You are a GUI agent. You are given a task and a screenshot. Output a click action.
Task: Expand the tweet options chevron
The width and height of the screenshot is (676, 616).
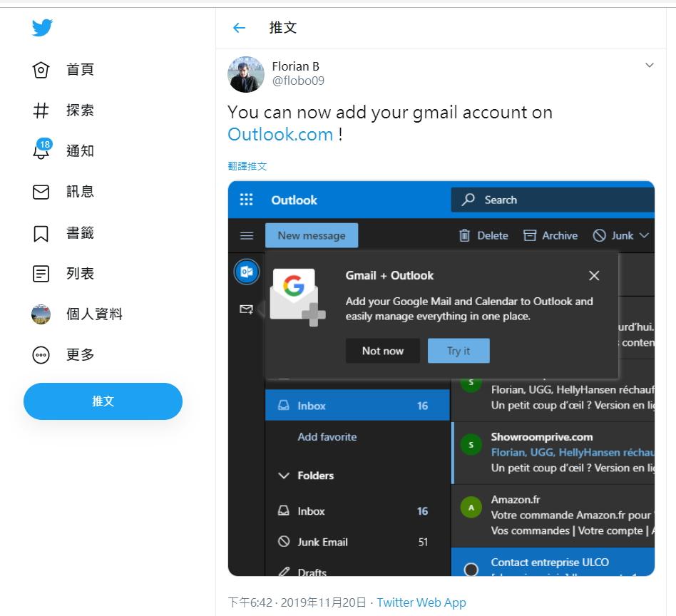(x=649, y=66)
